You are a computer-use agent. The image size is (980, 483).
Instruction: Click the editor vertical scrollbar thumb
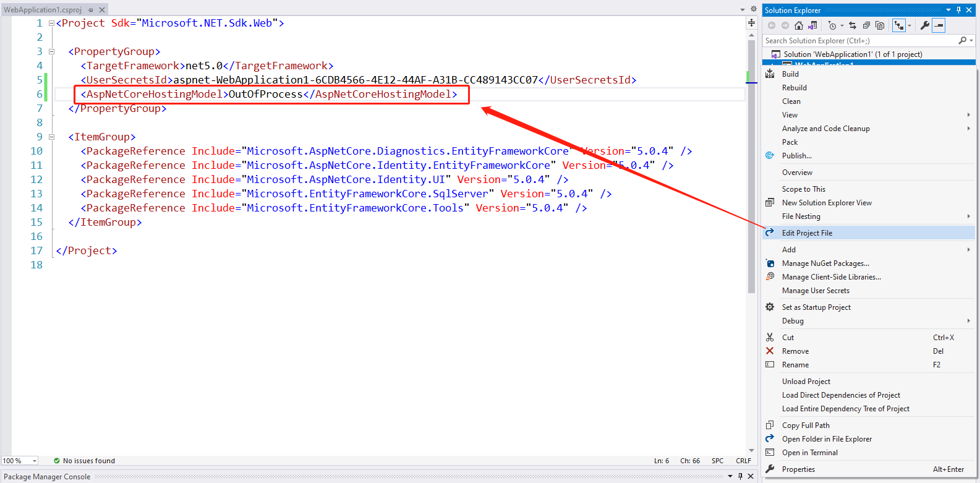pyautogui.click(x=751, y=167)
